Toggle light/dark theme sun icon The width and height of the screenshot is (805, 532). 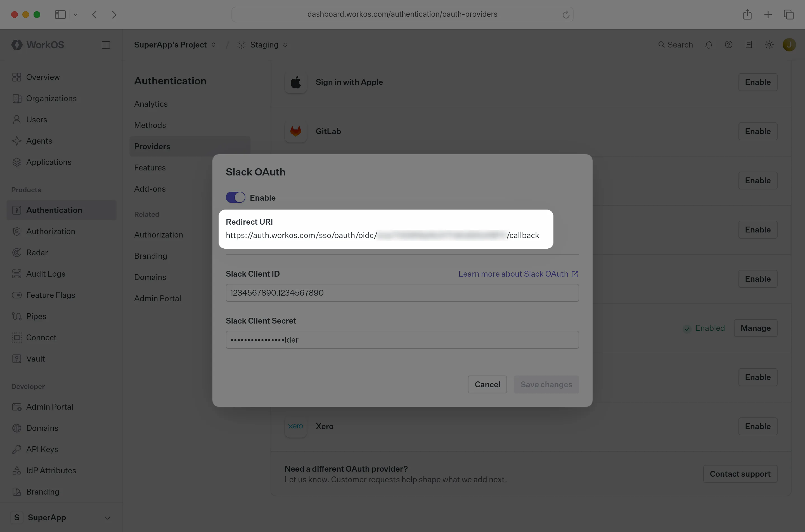(x=769, y=44)
